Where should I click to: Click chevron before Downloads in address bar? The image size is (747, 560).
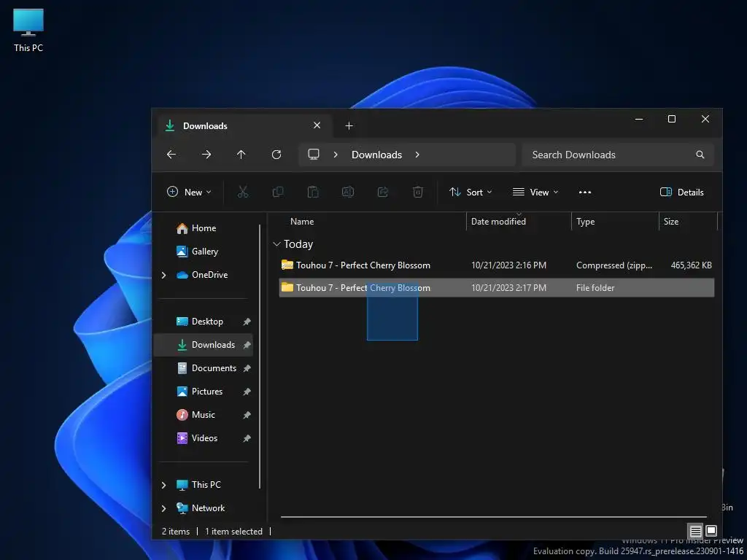point(336,155)
